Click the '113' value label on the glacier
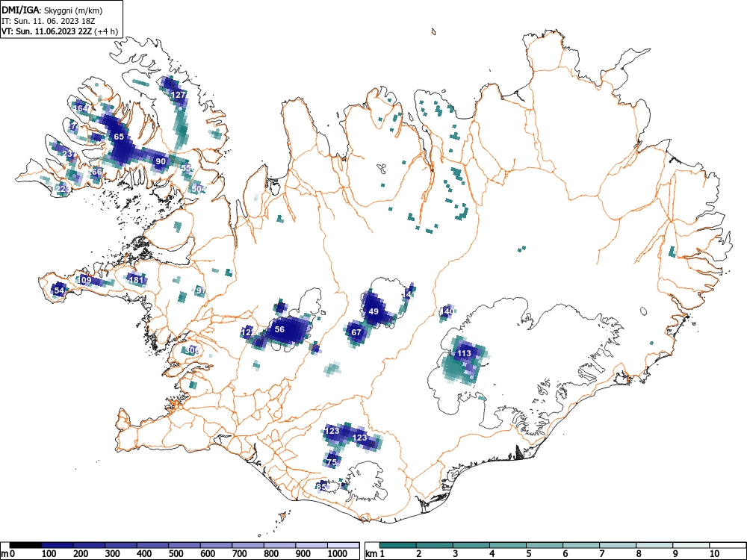Image resolution: width=747 pixels, height=560 pixels. (x=464, y=353)
